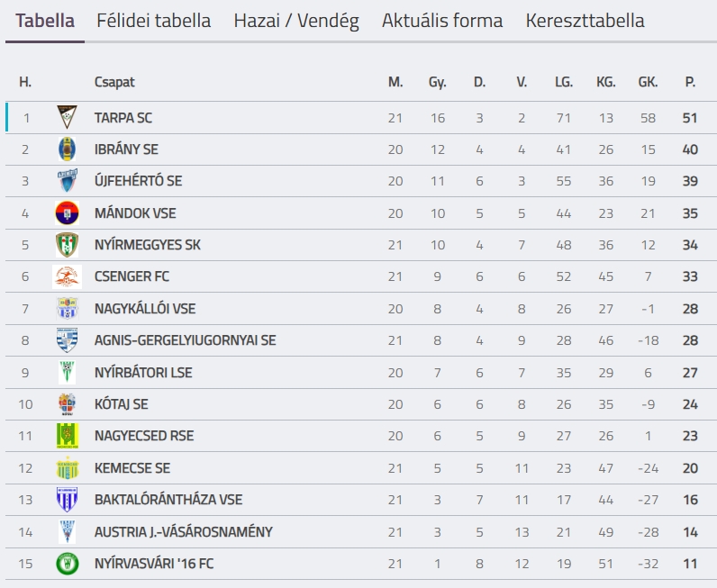The height and width of the screenshot is (588, 717).
Task: Select AUSTRIA J.-VÁSÁROSNAMÉNY team link
Action: point(184,532)
